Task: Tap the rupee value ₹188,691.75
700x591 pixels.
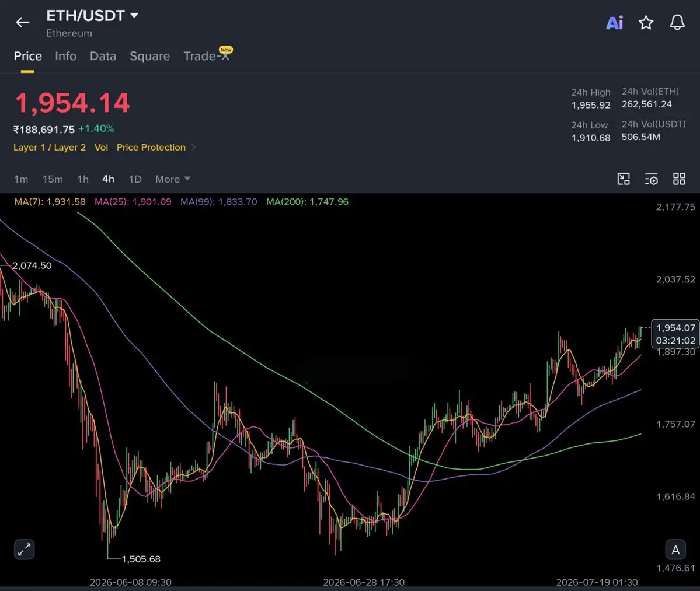Action: point(44,130)
